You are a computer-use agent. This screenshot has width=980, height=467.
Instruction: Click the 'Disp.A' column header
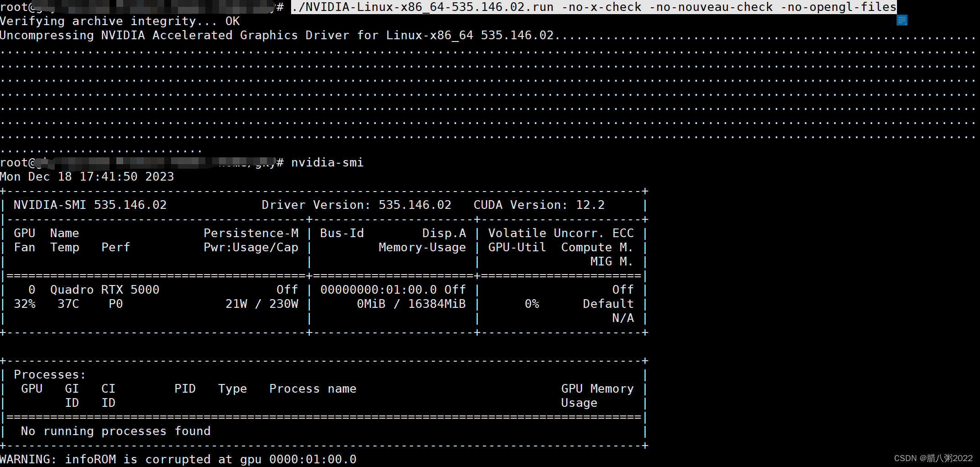click(444, 233)
